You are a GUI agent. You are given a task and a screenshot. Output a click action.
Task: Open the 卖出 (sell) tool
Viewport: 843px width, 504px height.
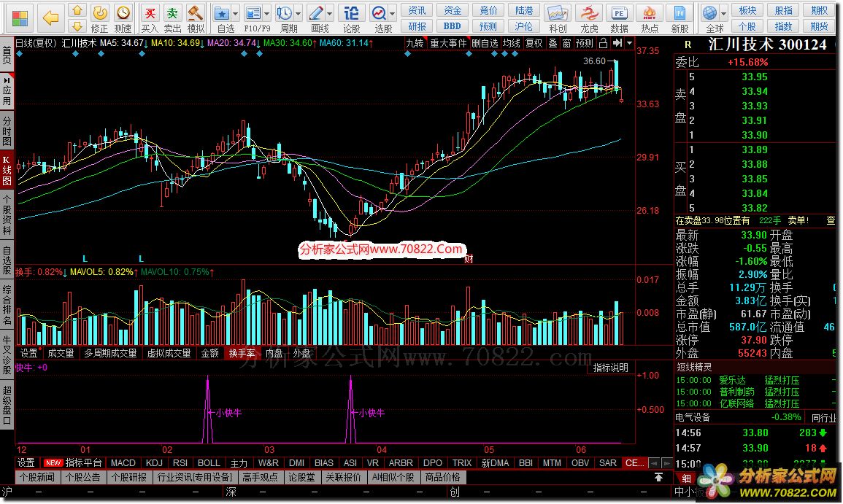coord(172,19)
